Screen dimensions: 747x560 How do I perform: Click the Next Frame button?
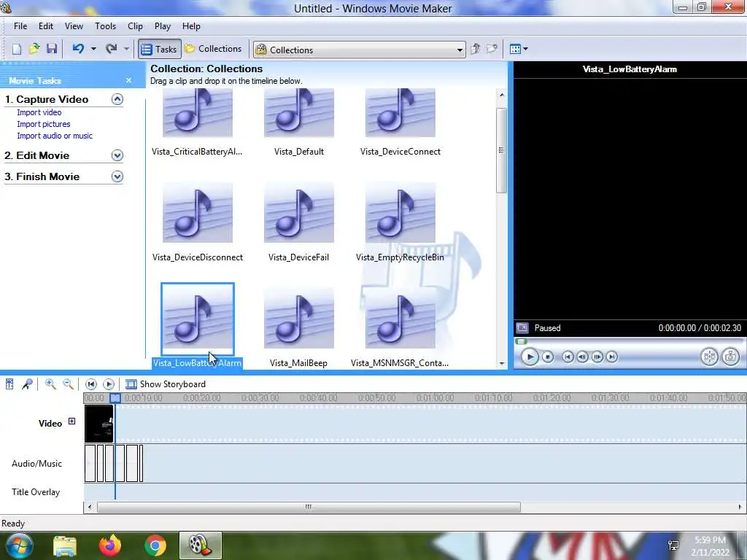coord(597,357)
